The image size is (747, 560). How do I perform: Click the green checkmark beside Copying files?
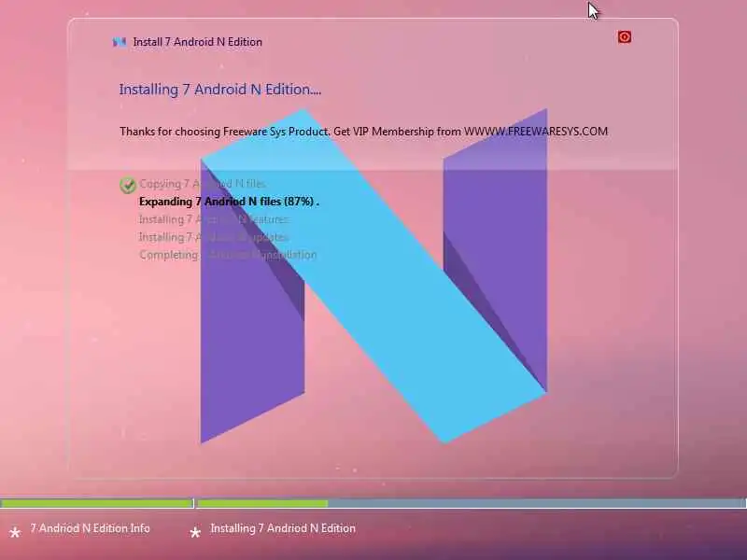coord(128,185)
